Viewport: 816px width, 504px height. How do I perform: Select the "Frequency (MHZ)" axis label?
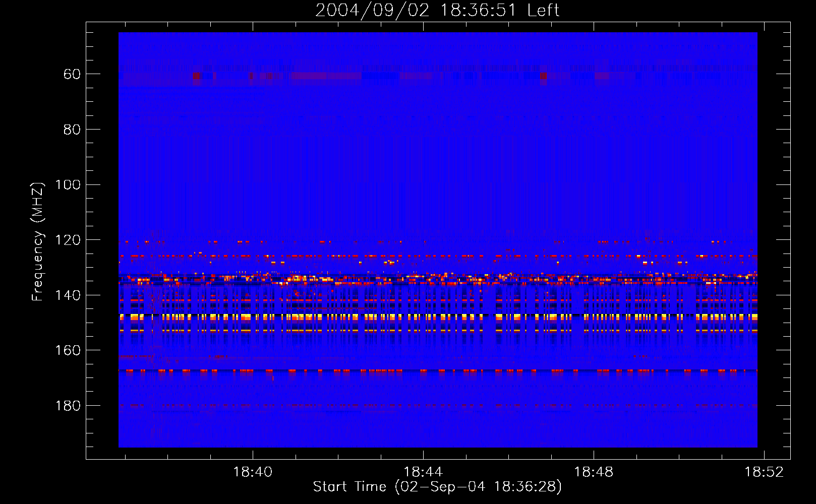click(x=37, y=241)
